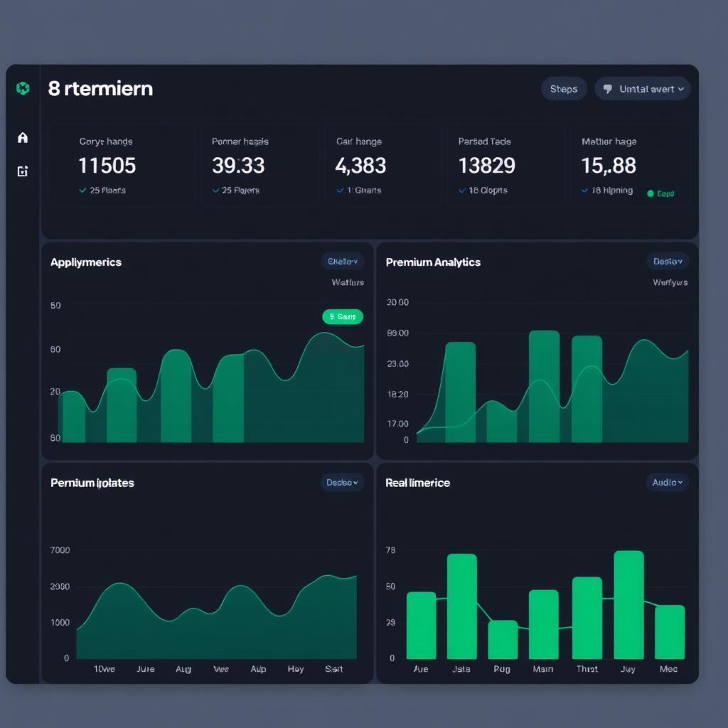Screen dimensions: 728x728
Task: Select the Pomar heads 39.33 card
Action: tap(260, 165)
